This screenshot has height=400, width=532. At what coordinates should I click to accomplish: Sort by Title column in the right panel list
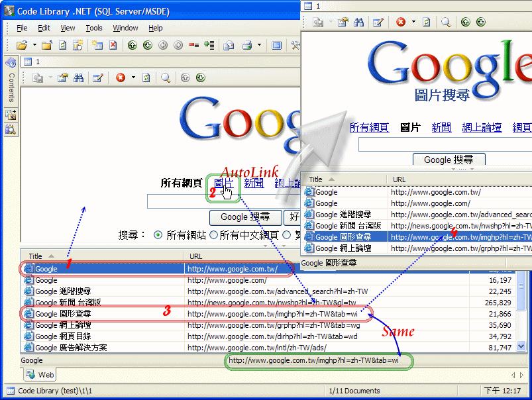pyautogui.click(x=344, y=179)
